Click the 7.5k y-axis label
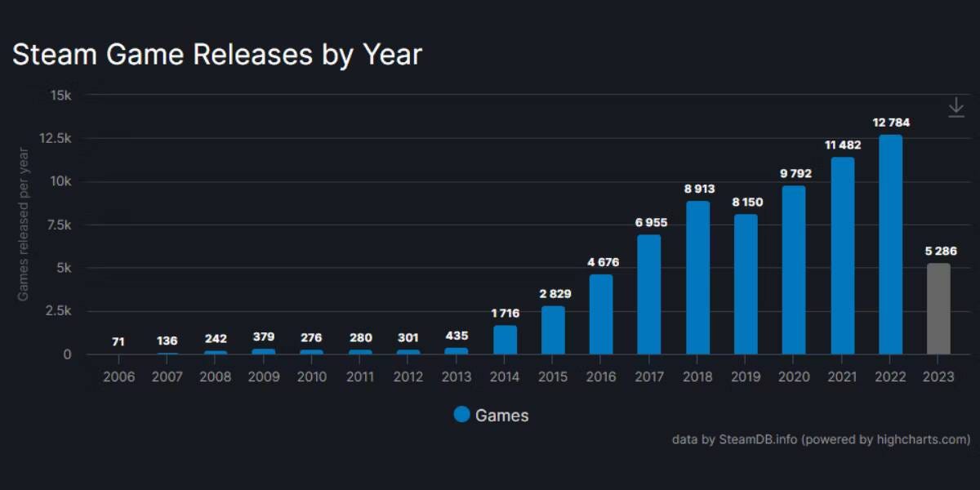This screenshot has height=490, width=980. point(58,225)
